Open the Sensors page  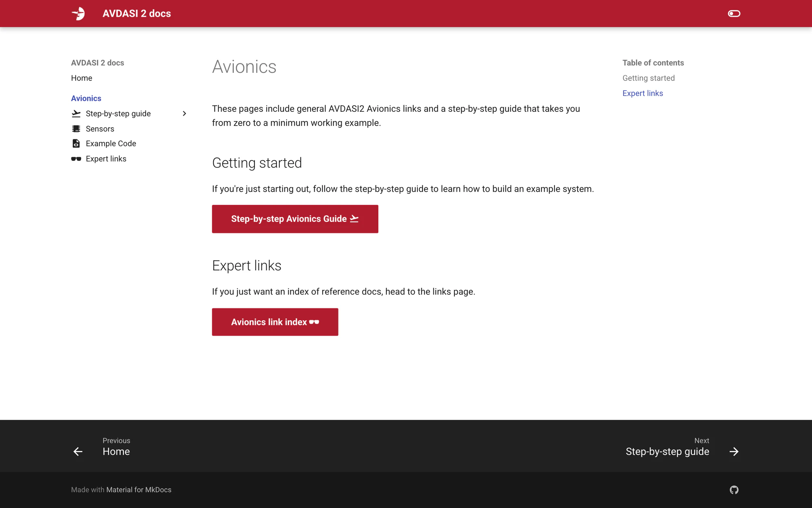tap(100, 129)
